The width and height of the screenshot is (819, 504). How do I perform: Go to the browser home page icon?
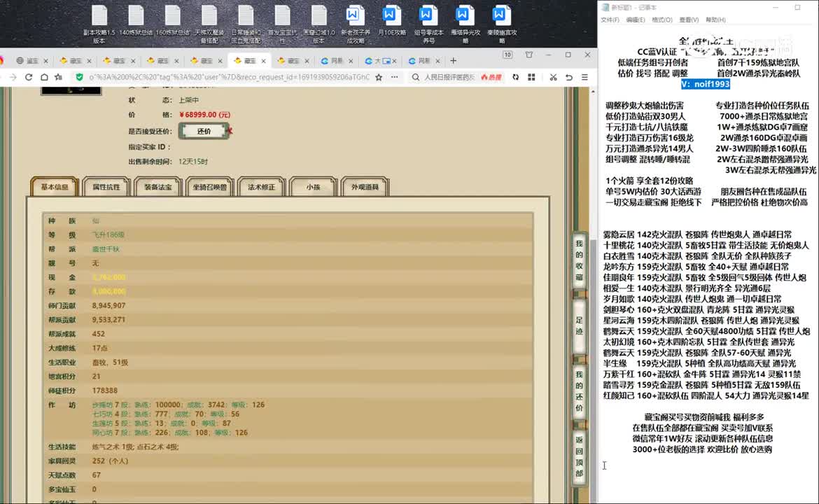[x=44, y=77]
